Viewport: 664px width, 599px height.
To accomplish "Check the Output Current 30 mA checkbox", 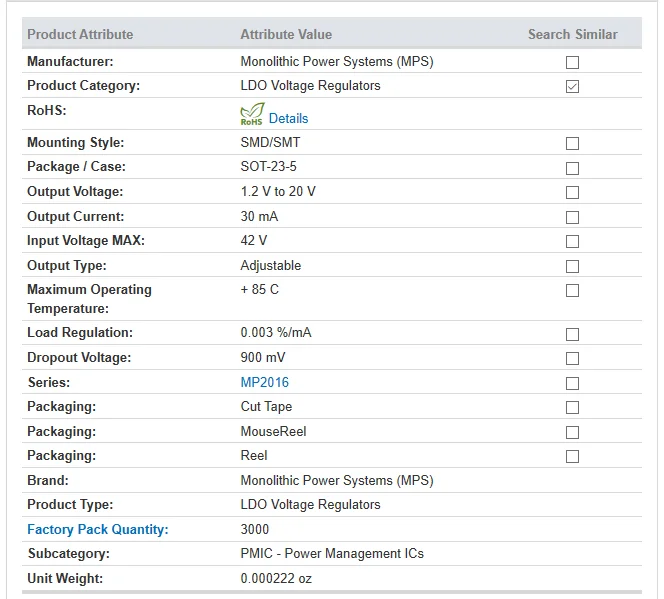I will (572, 217).
